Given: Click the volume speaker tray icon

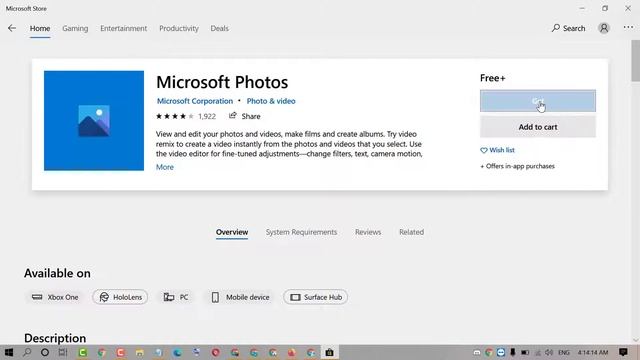Looking at the screenshot, I should tap(549, 352).
